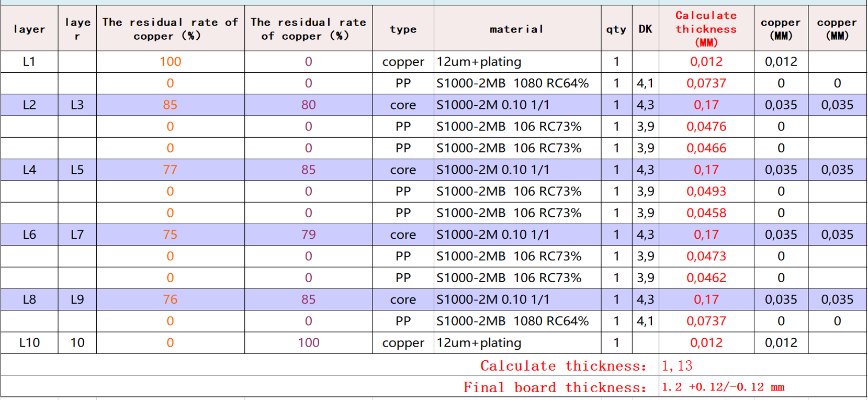Click the purple 85 value in L4 row
The image size is (868, 400).
click(x=309, y=170)
